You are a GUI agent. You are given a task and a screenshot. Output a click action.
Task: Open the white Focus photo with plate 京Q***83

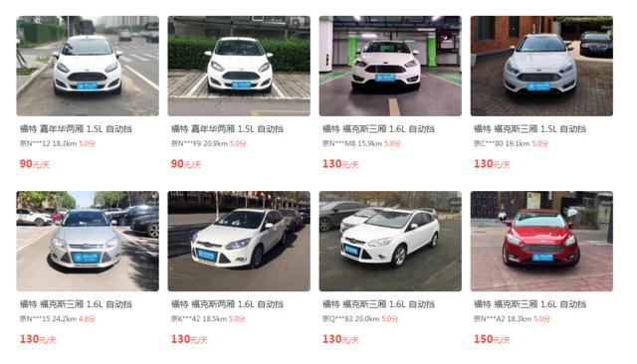(x=390, y=241)
